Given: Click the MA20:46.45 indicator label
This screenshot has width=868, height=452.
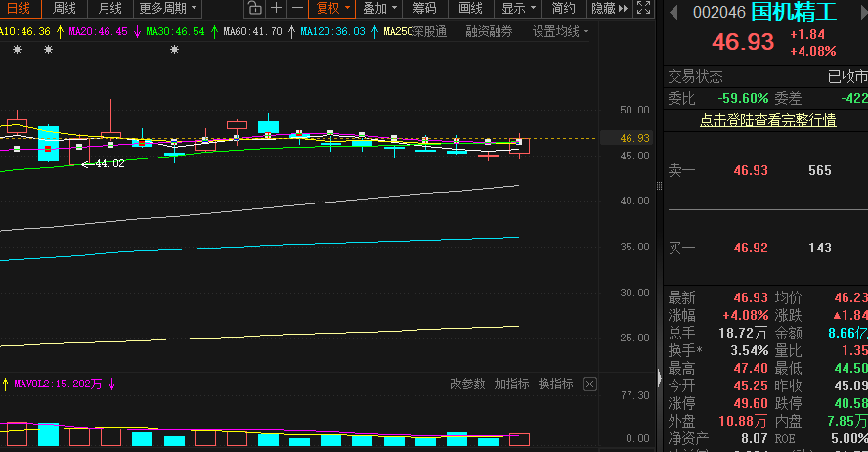Looking at the screenshot, I should 98,32.
